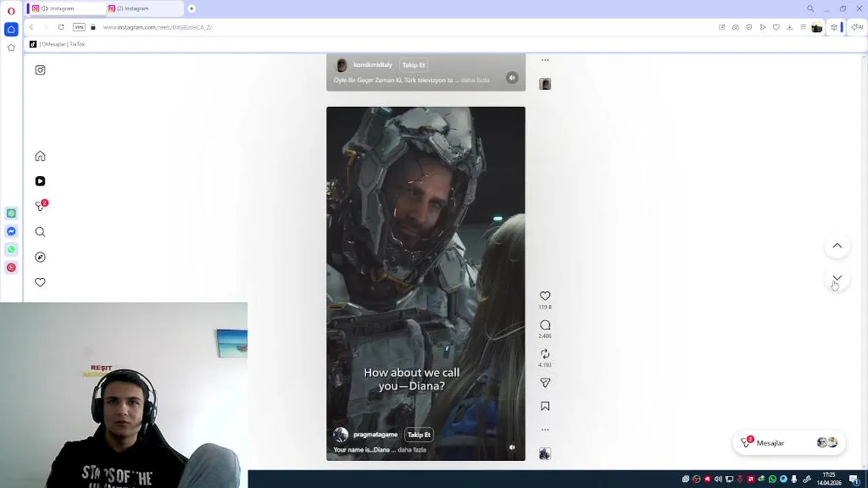The image size is (868, 488).
Task: Open komikmidialy profile name
Action: [x=372, y=65]
